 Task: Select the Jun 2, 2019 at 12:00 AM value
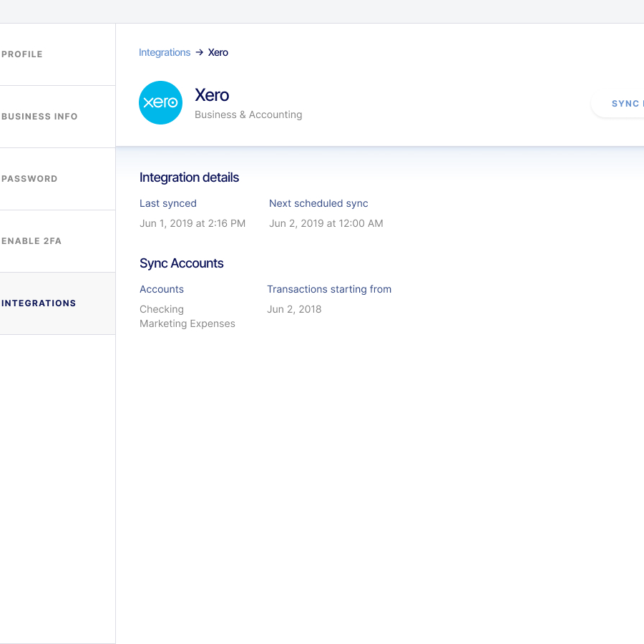[x=326, y=223]
